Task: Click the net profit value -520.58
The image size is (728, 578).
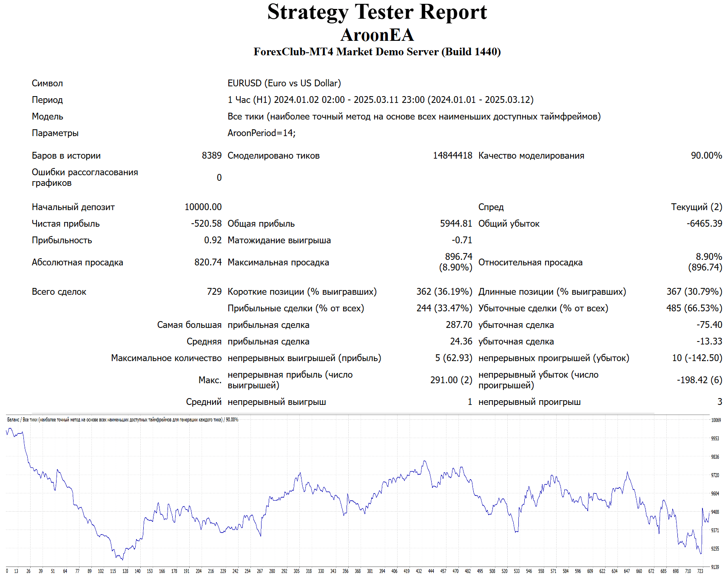Action: [x=206, y=224]
